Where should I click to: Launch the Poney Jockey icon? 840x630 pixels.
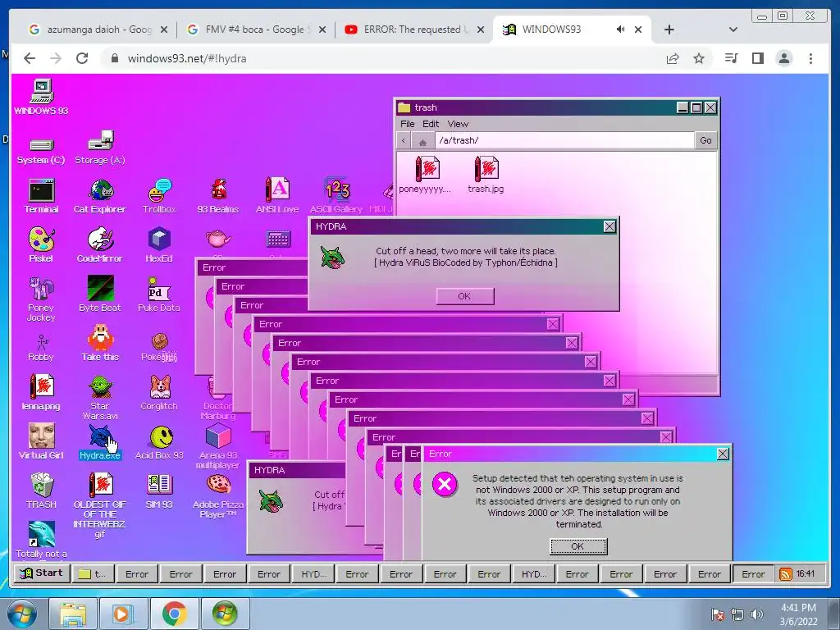point(41,299)
